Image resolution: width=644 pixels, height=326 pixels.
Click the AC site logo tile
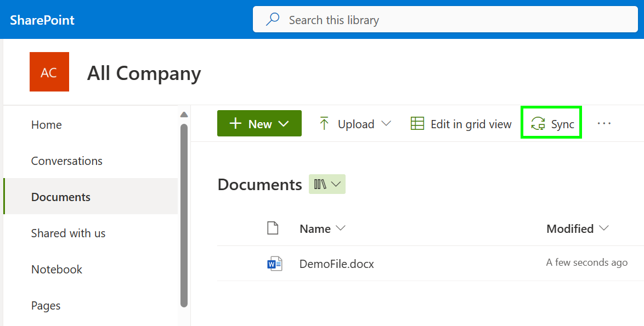click(x=49, y=72)
